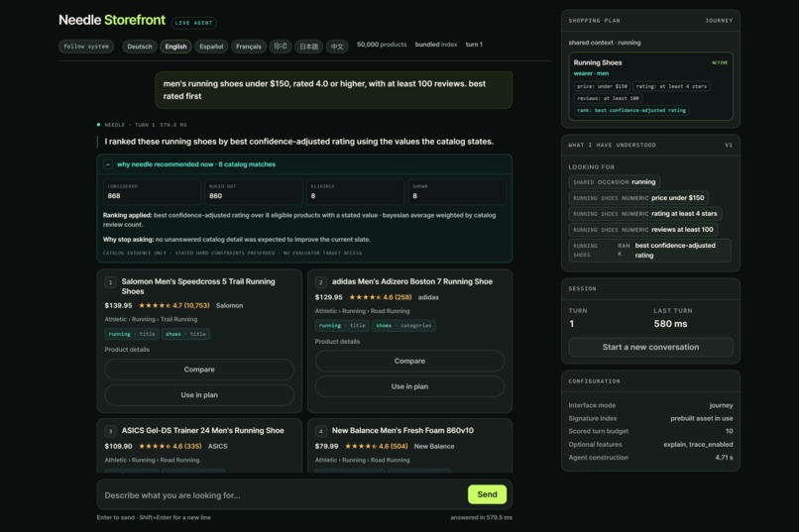
Task: Click the rank 3 badge on ASICS card
Action: 111,432
